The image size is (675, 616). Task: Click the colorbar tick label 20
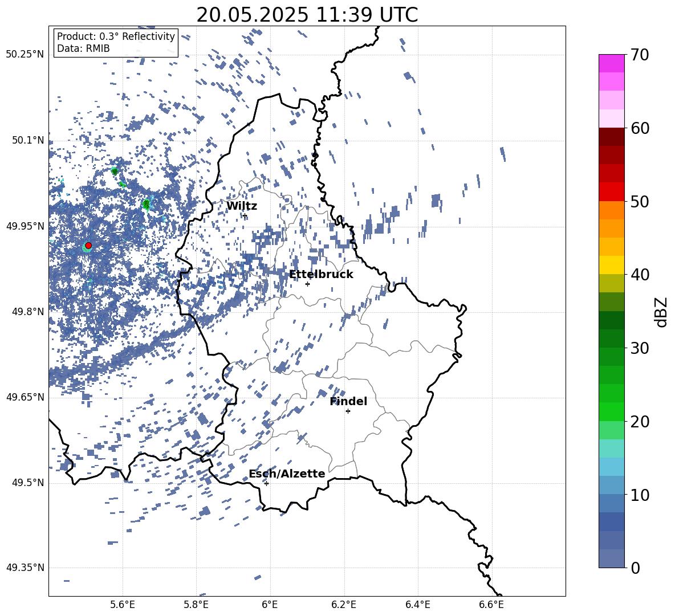tap(639, 422)
